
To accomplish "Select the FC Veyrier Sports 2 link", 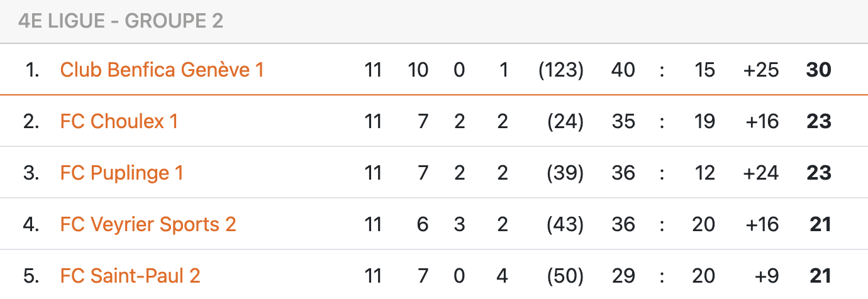I will pos(148,224).
